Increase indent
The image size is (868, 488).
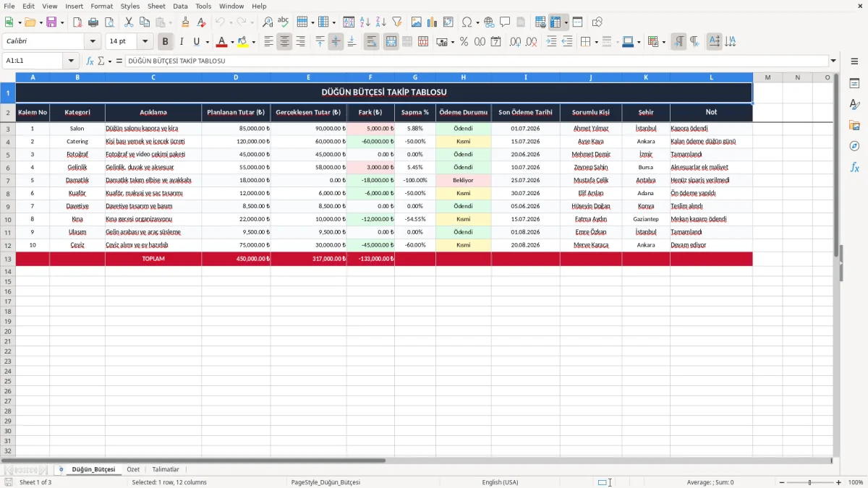pyautogui.click(x=551, y=42)
